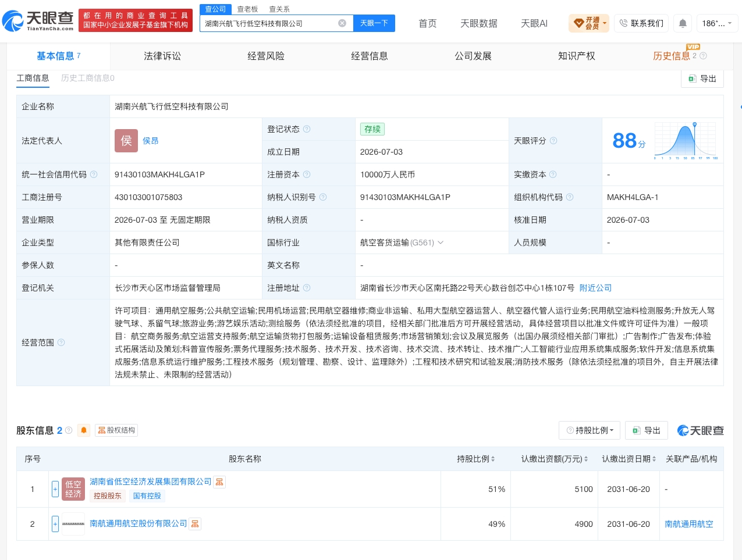742x560 pixels.
Task: Click the company search input field
Action: click(269, 23)
